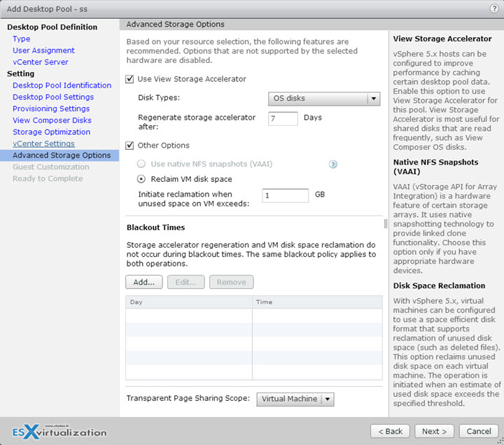Click the Disk Space Reclamation help heading

click(439, 285)
